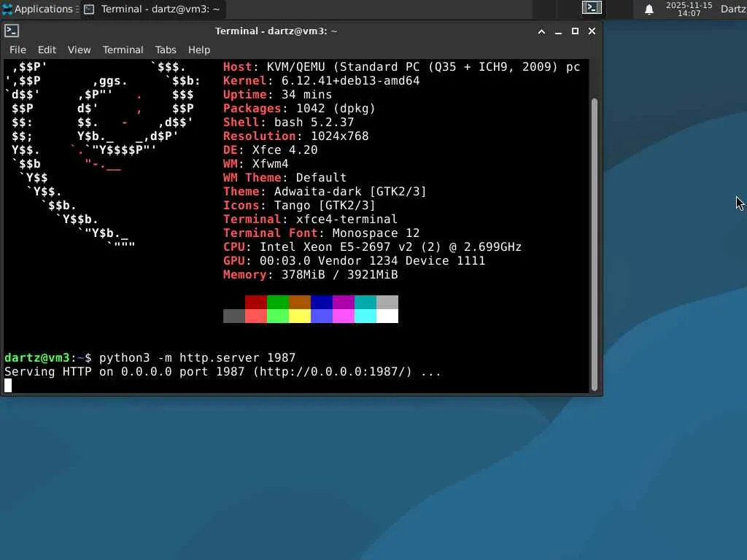Open the Help menu
747x560 pixels.
pos(198,50)
